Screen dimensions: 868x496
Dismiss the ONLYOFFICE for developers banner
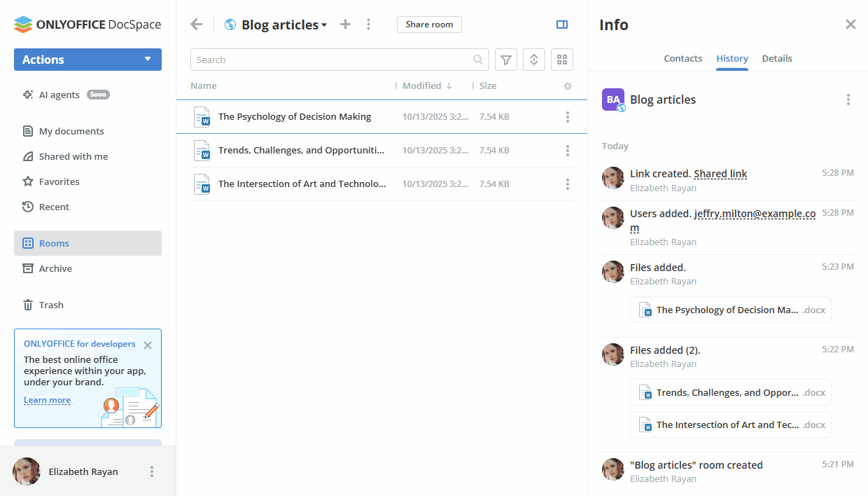tap(148, 345)
